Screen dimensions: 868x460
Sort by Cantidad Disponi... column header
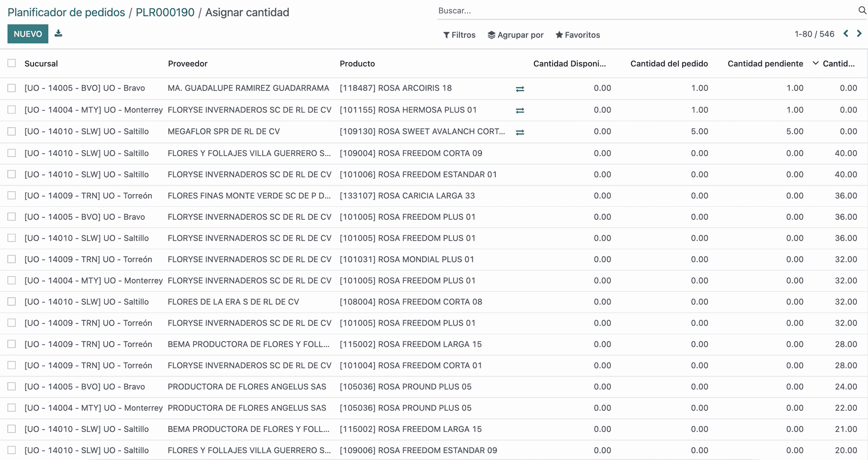(570, 64)
